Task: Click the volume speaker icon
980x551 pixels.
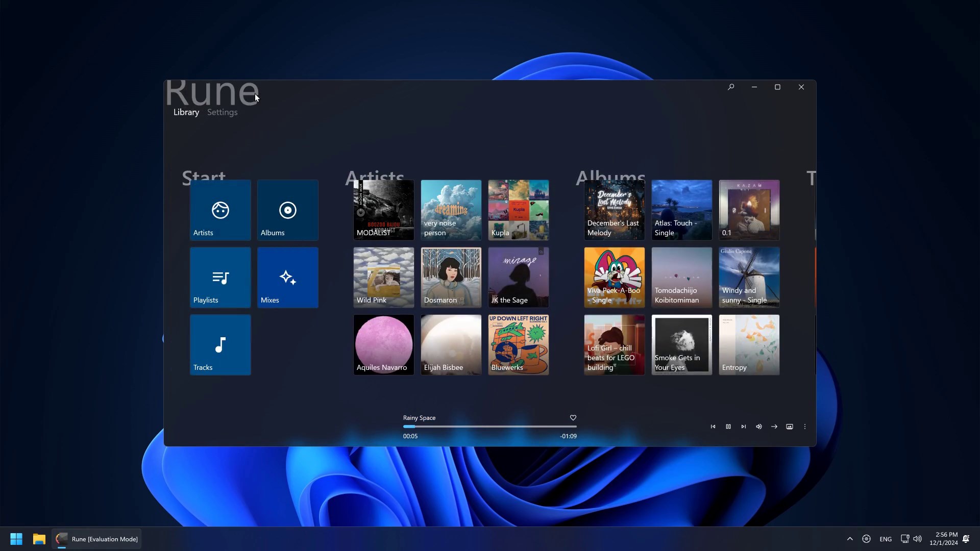Action: pos(759,427)
